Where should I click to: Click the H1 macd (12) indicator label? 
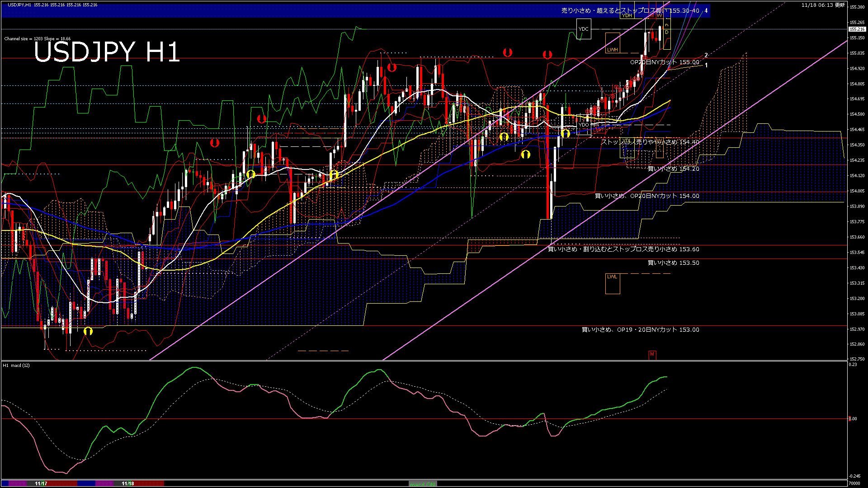click(x=16, y=365)
